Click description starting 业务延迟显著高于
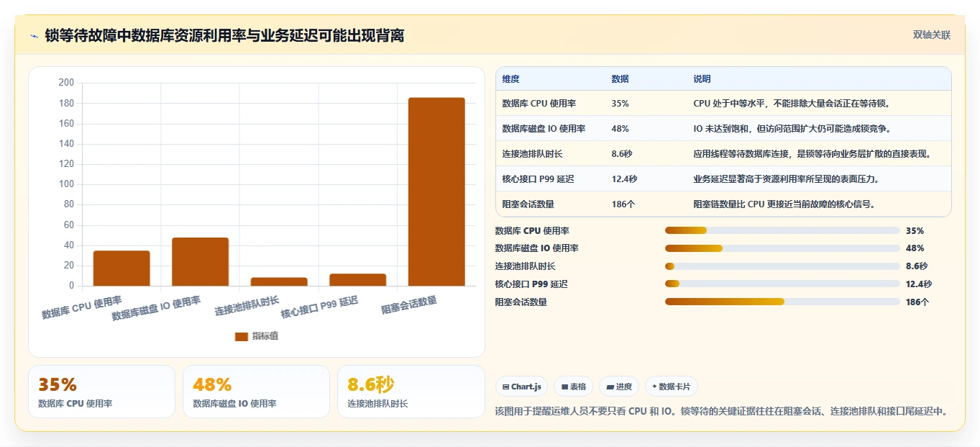The height and width of the screenshot is (447, 980). [x=787, y=179]
